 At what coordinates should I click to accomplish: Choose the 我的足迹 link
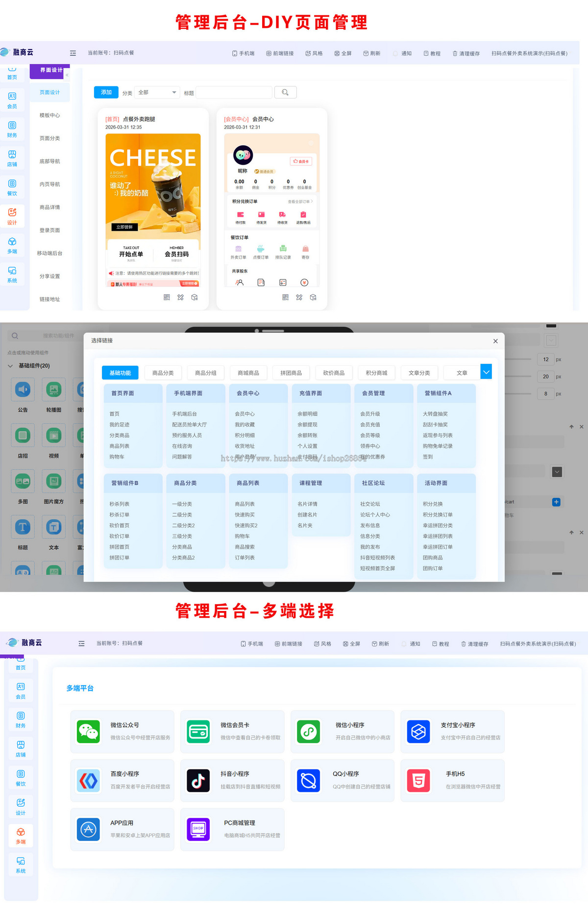(120, 425)
